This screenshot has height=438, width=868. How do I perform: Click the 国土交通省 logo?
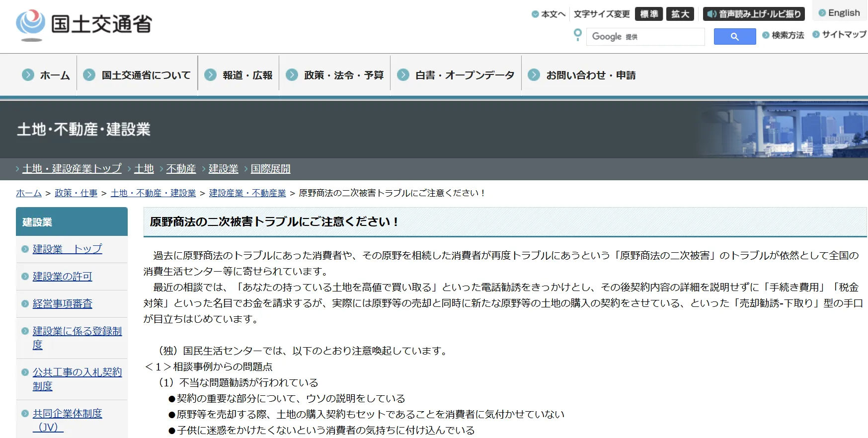click(84, 25)
